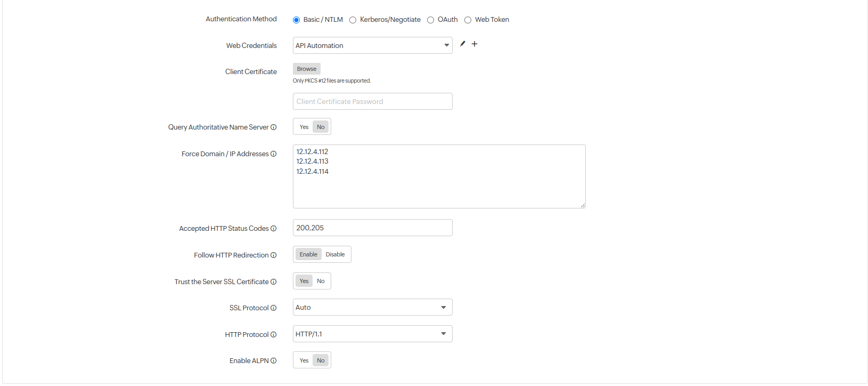
Task: Click Browse to upload client certificate
Action: 306,69
